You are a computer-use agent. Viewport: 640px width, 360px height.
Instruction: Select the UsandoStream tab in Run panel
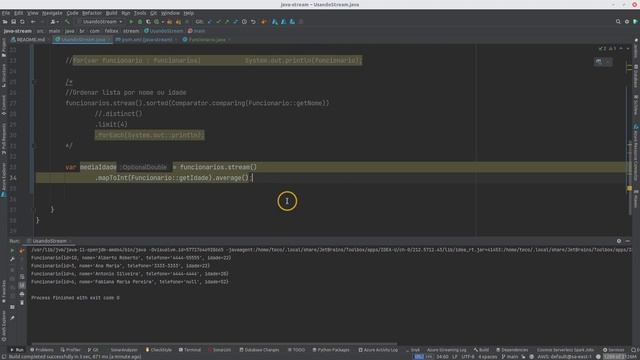point(49,241)
